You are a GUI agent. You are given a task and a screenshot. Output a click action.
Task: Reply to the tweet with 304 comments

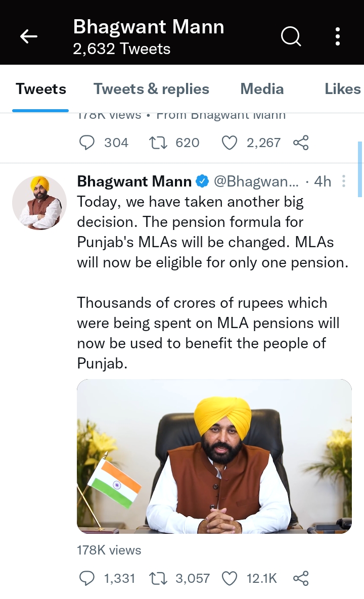(x=87, y=143)
